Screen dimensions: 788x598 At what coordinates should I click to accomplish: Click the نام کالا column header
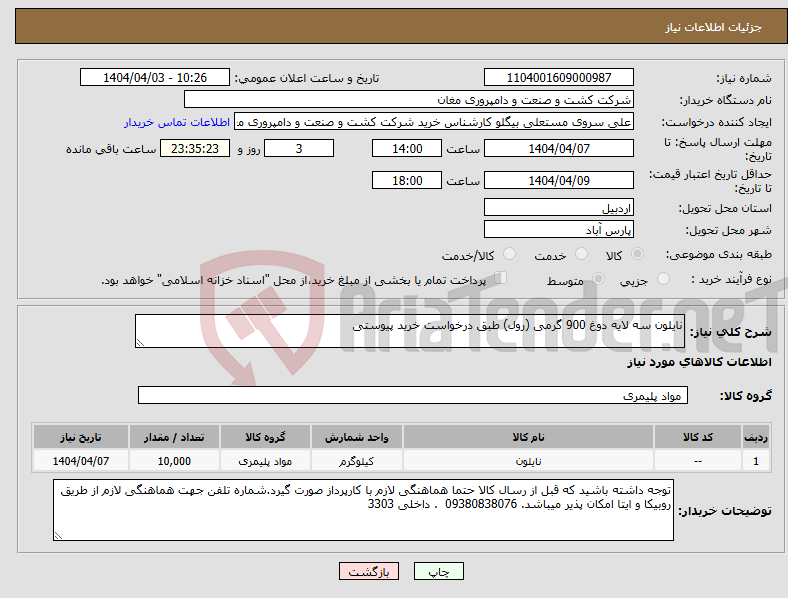pos(528,437)
